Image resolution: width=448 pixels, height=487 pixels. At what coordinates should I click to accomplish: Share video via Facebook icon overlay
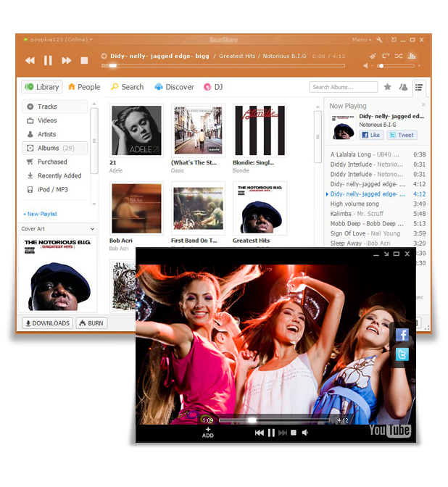coord(402,335)
